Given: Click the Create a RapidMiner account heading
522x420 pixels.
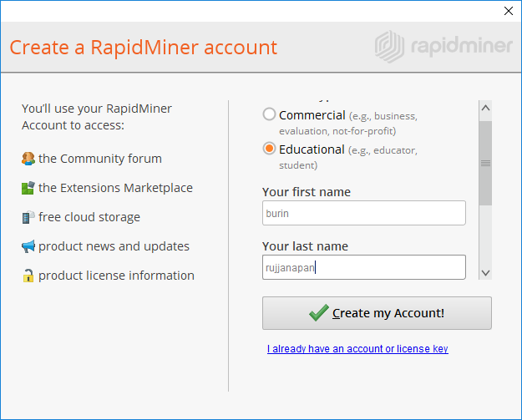Looking at the screenshot, I should click(143, 47).
